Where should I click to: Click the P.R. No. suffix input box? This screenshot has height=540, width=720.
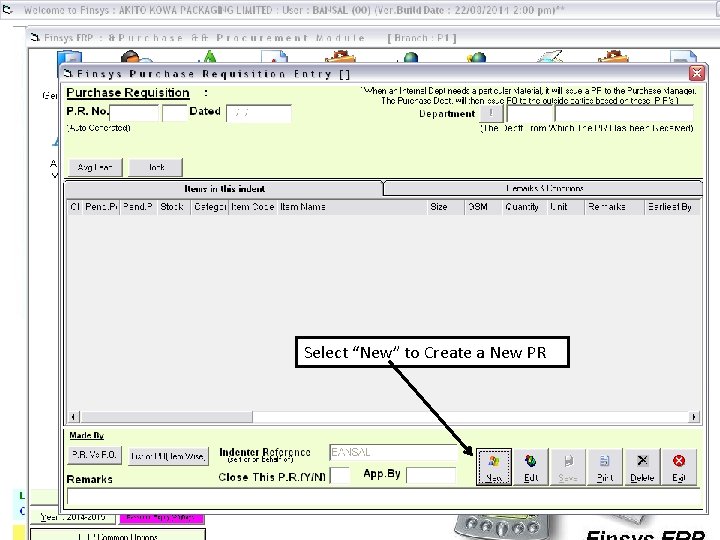coord(174,113)
